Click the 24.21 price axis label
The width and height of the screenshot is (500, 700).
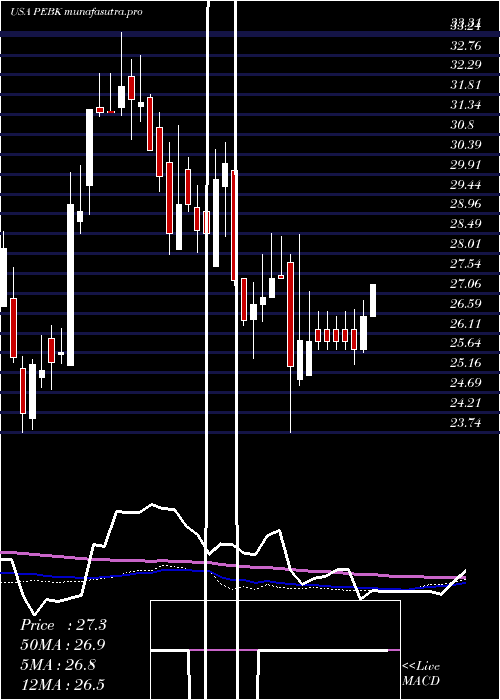466,403
